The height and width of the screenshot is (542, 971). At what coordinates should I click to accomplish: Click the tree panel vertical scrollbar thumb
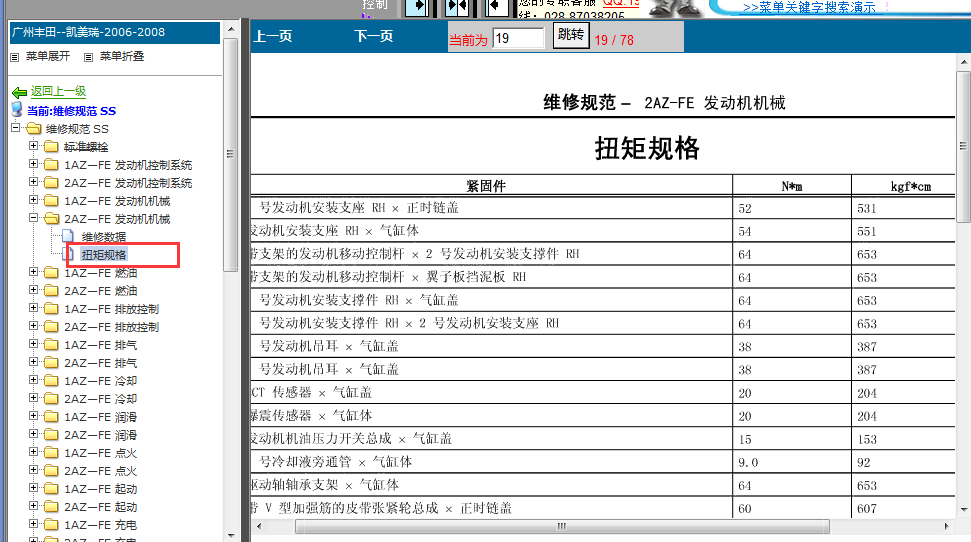click(x=230, y=155)
